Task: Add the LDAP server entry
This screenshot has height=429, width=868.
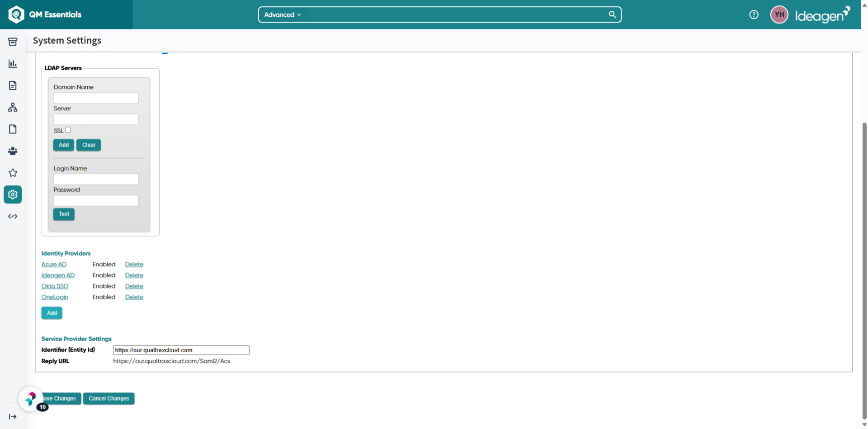Action: [64, 145]
